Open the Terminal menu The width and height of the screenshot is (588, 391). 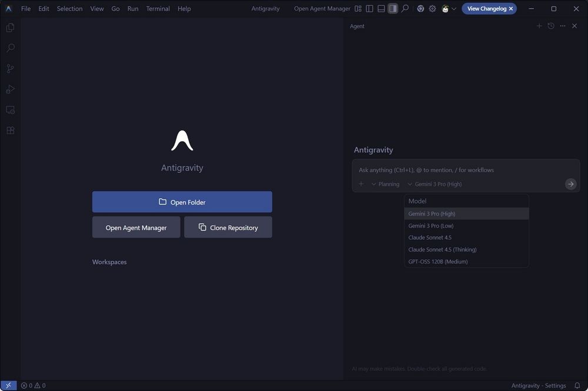[x=158, y=8]
